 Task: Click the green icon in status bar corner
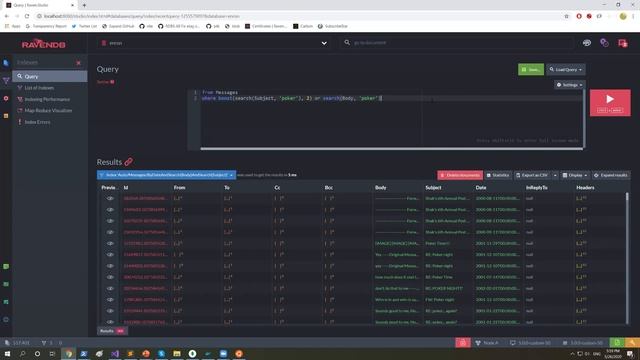pyautogui.click(x=617, y=343)
